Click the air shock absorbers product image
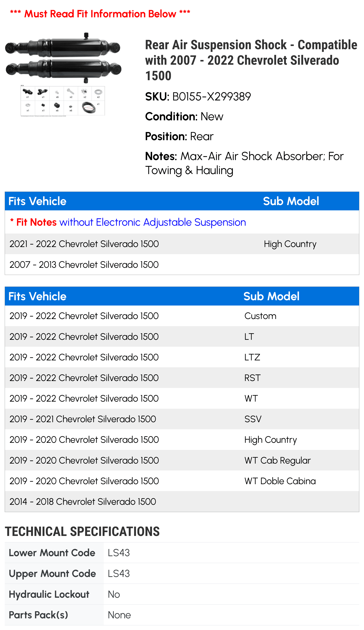 [63, 75]
